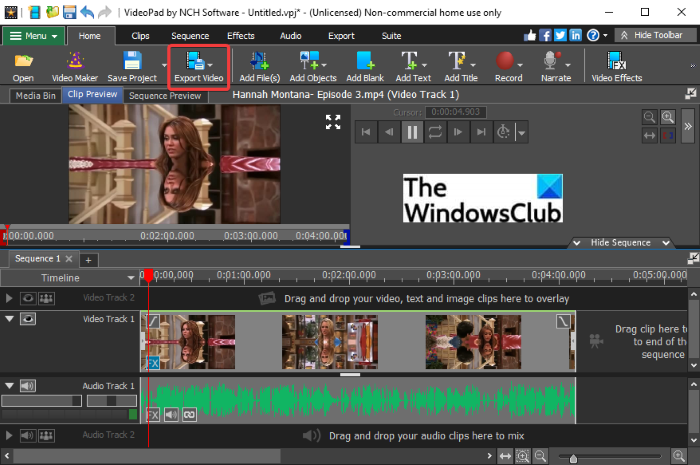Switch to the Sequence ribbon tab
This screenshot has height=465, width=700.
pyautogui.click(x=190, y=36)
